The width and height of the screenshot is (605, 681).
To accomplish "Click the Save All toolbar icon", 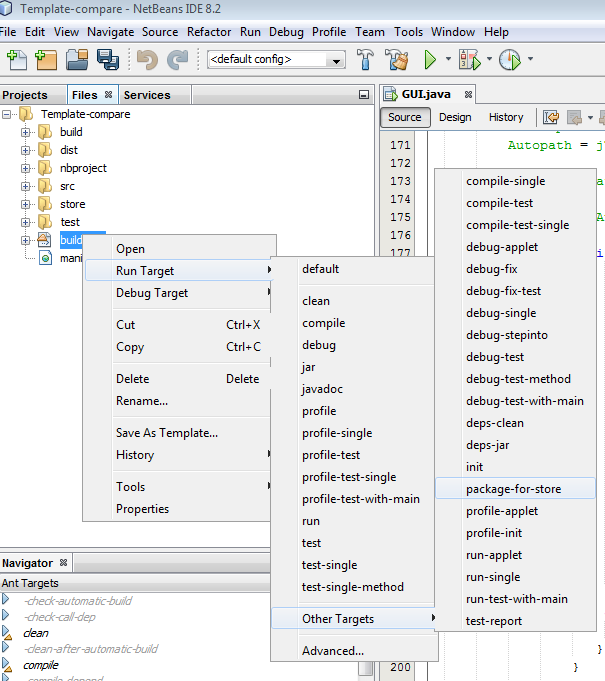I will (x=108, y=60).
